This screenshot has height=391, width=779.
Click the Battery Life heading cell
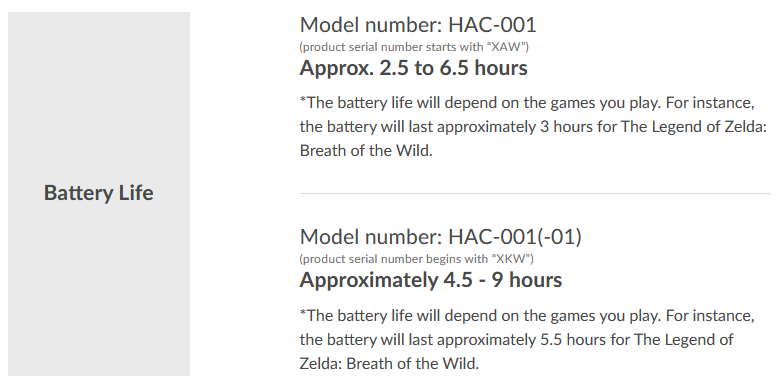[99, 194]
